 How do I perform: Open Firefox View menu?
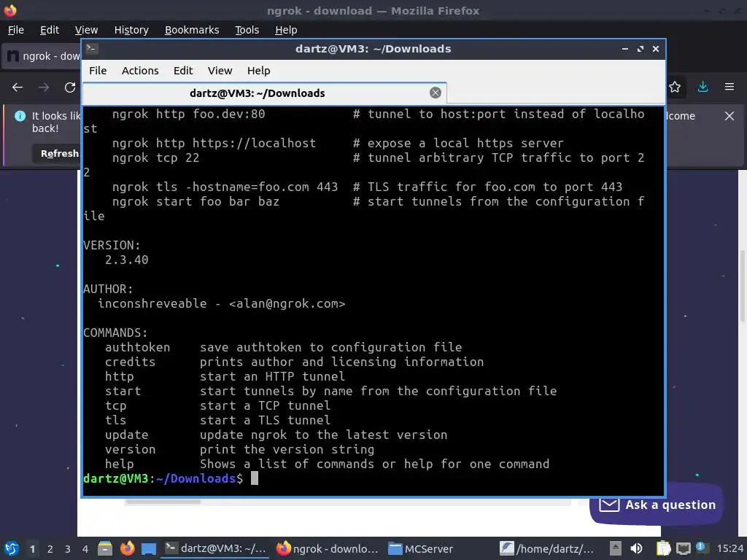(86, 30)
